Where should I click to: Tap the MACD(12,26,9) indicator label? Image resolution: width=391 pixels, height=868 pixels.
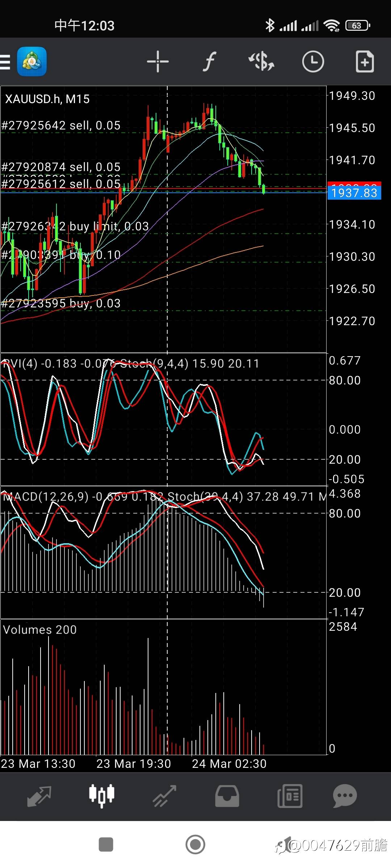(46, 497)
